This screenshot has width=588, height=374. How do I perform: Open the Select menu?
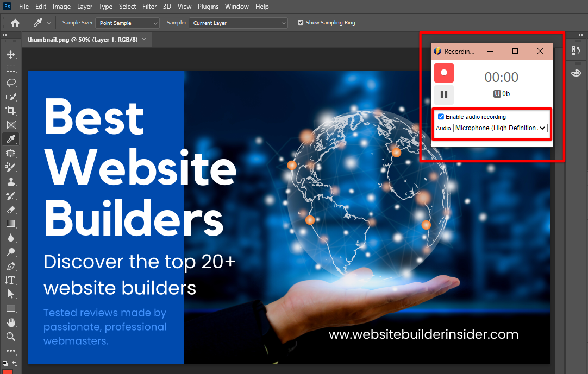pos(128,7)
